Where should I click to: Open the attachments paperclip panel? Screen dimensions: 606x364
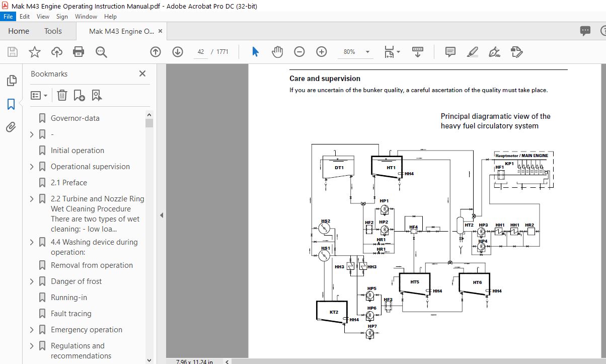(x=11, y=127)
